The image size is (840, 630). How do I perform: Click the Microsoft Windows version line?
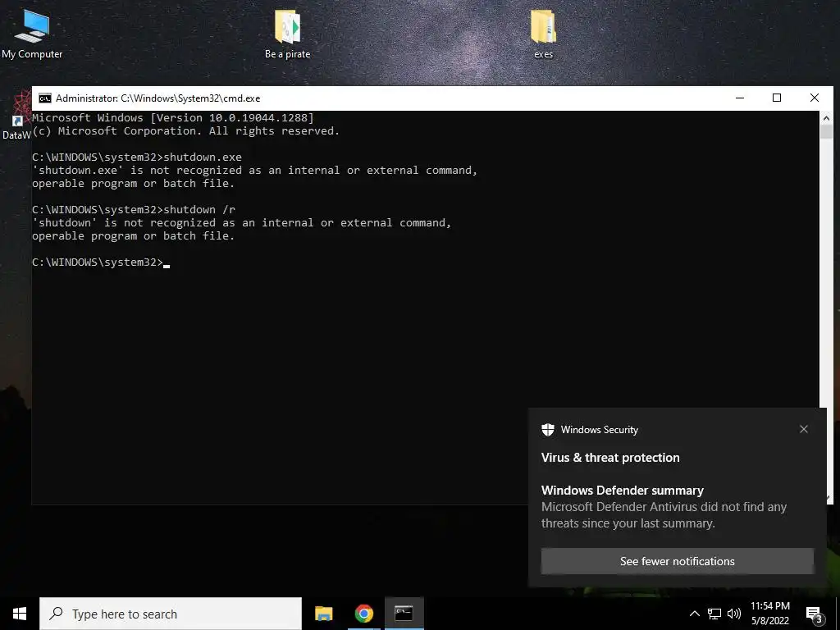[172, 118]
